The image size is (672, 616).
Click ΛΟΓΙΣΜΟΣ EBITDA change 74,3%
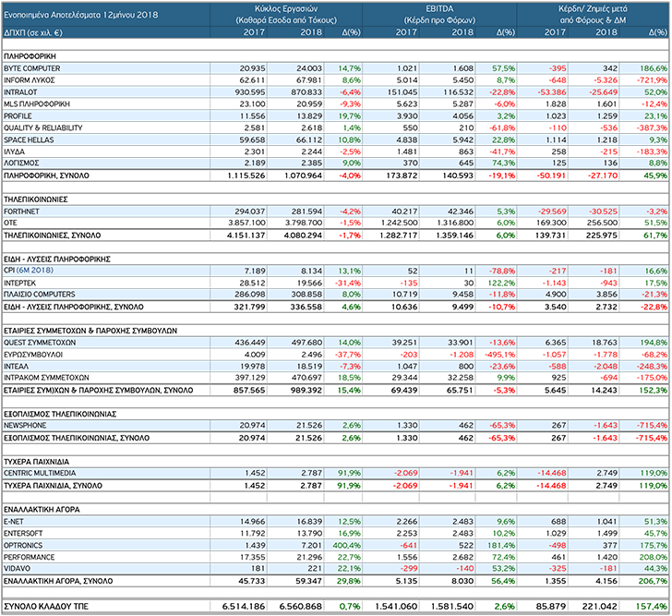(x=504, y=163)
